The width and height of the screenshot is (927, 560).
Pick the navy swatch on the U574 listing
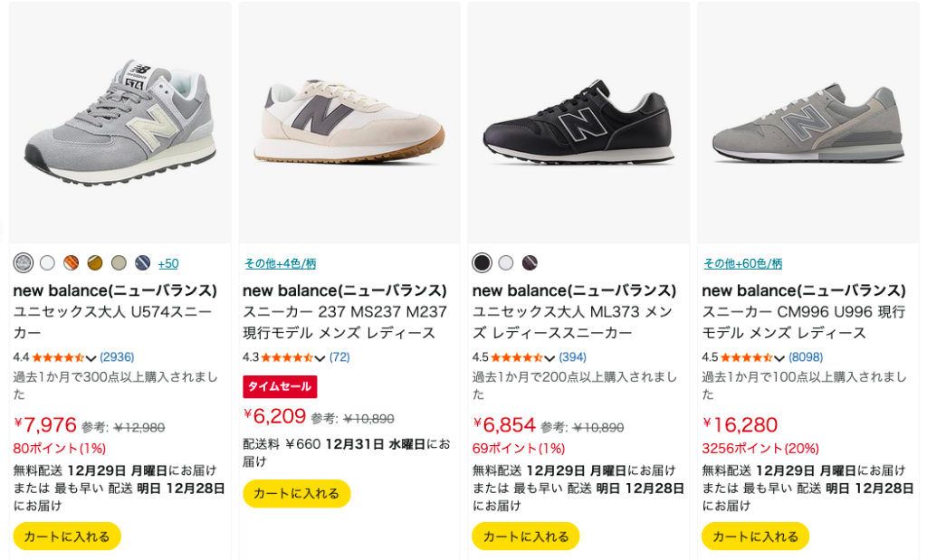pyautogui.click(x=143, y=263)
